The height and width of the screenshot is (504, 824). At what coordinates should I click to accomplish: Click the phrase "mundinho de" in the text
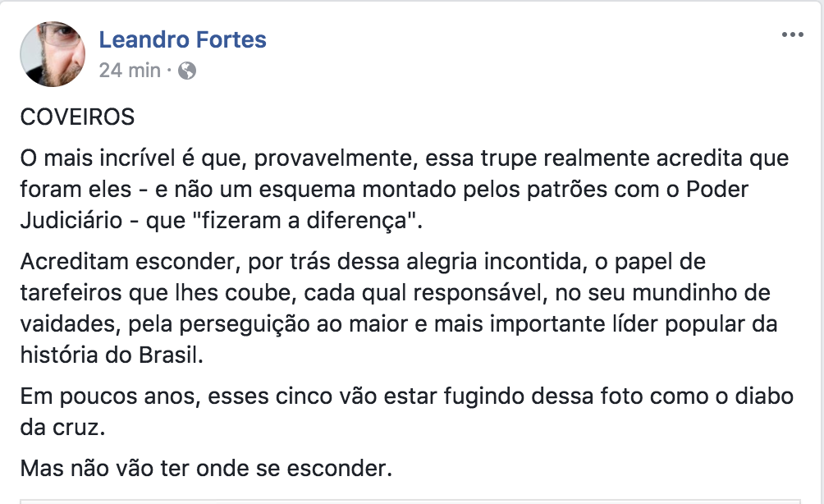click(701, 293)
